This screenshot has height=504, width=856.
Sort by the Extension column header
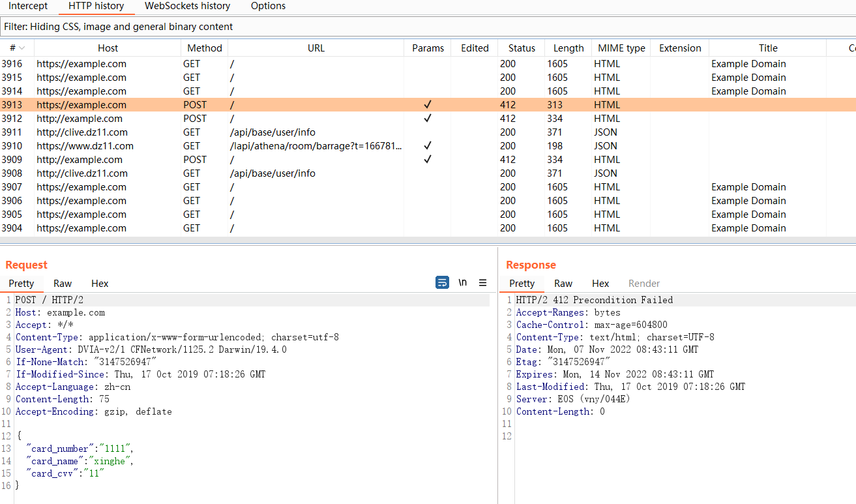tap(680, 48)
